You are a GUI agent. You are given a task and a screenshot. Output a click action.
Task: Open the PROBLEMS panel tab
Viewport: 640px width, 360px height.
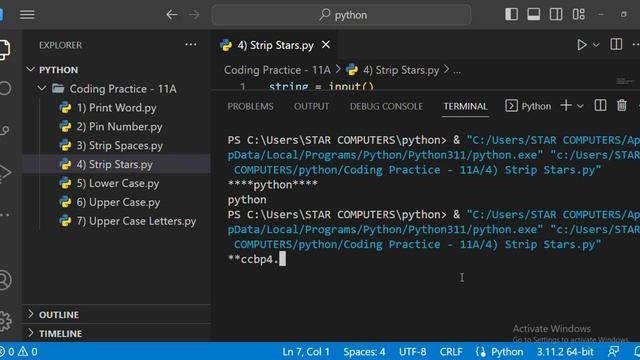(250, 106)
